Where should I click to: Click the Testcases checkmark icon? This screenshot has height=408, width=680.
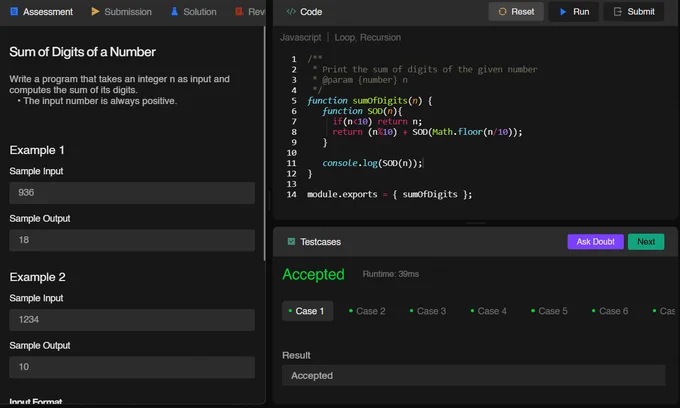pos(291,242)
